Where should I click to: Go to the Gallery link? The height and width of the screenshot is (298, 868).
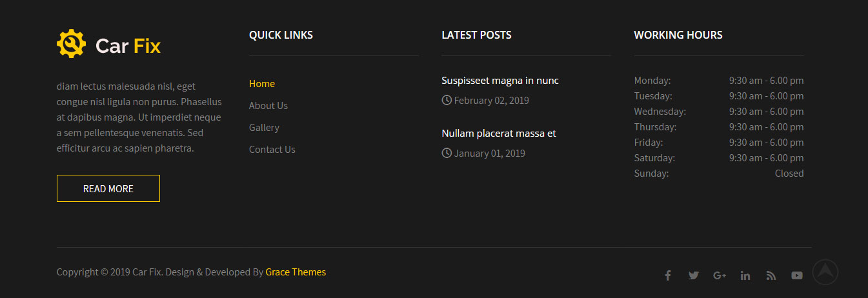point(264,128)
